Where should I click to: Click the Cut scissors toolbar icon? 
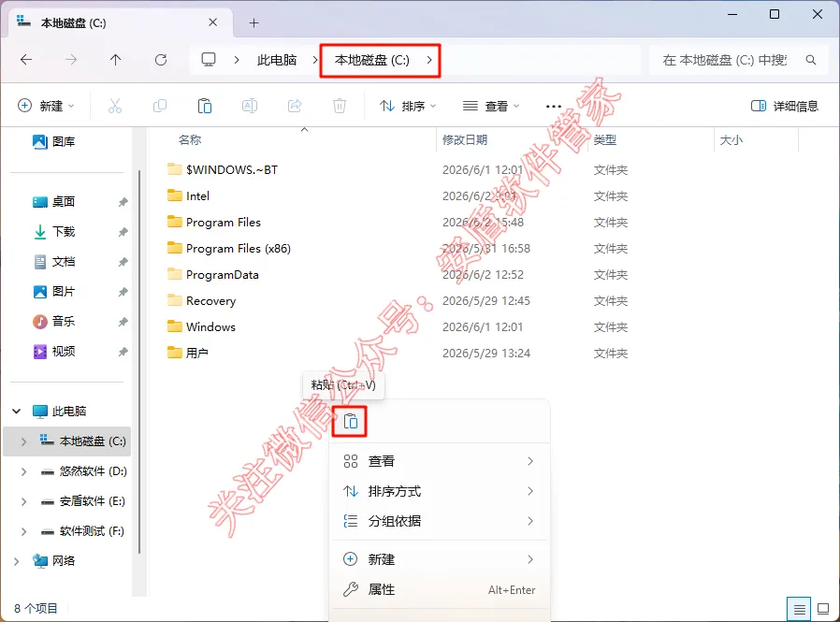[x=115, y=106]
